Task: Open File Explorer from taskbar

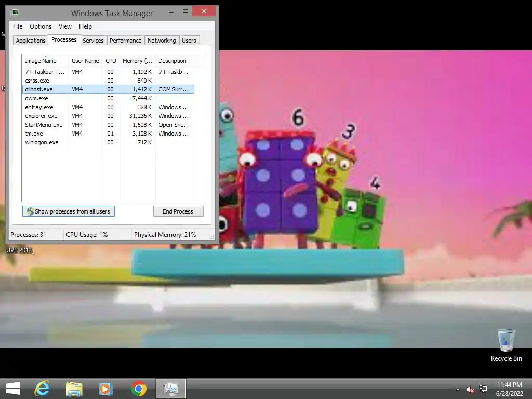Action: pos(74,389)
